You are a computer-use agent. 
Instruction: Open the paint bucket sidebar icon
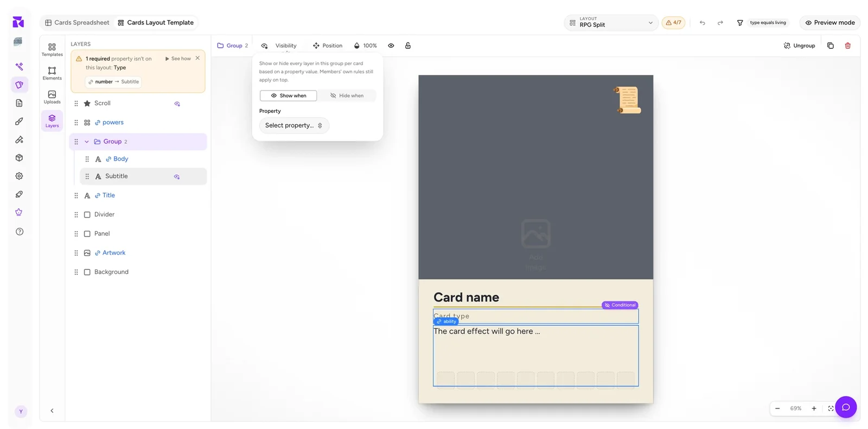pos(19,139)
